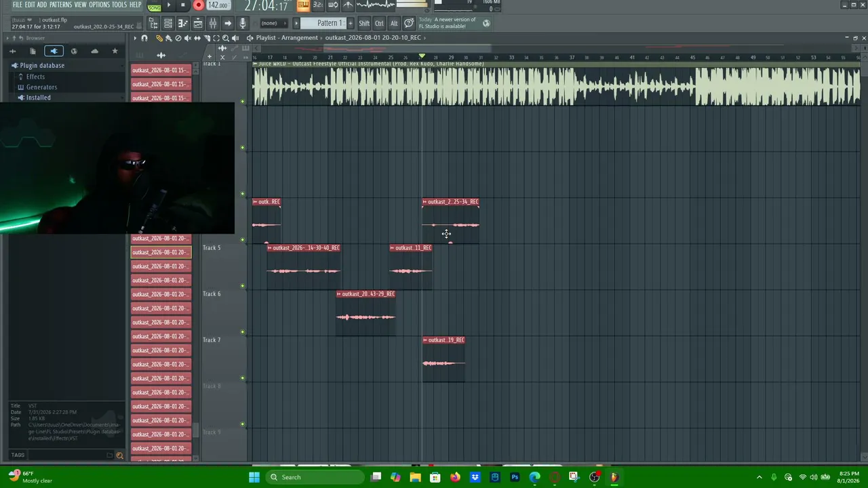Click the 142 tempo field
Screen dimensions: 868x488
tap(218, 5)
